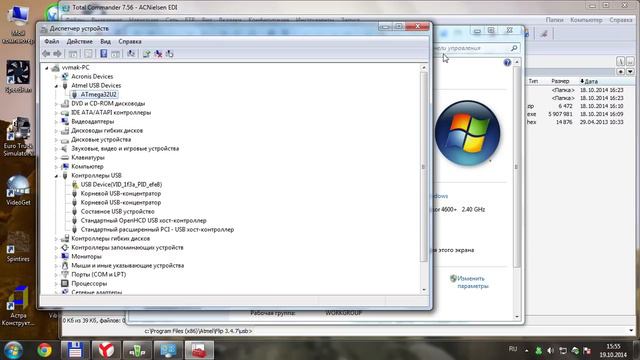This screenshot has height=360, width=640.
Task: Click the Дисковые устройства icon
Action: 64,140
